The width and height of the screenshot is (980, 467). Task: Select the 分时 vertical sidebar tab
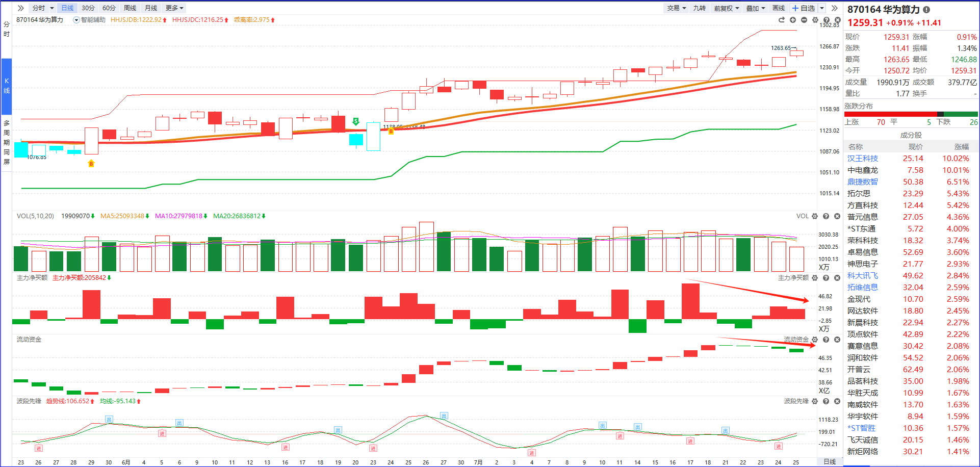[x=7, y=29]
